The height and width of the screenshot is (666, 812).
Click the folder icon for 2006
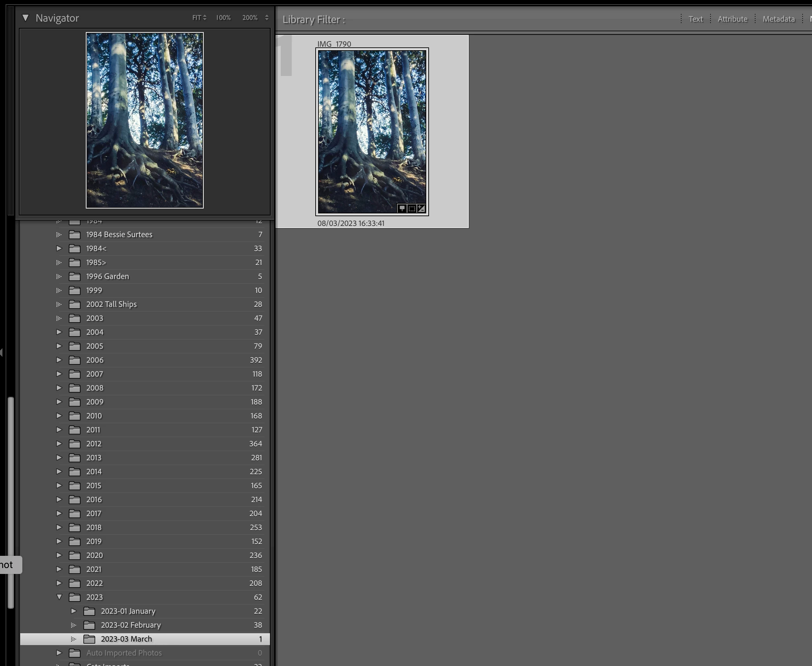coord(74,360)
